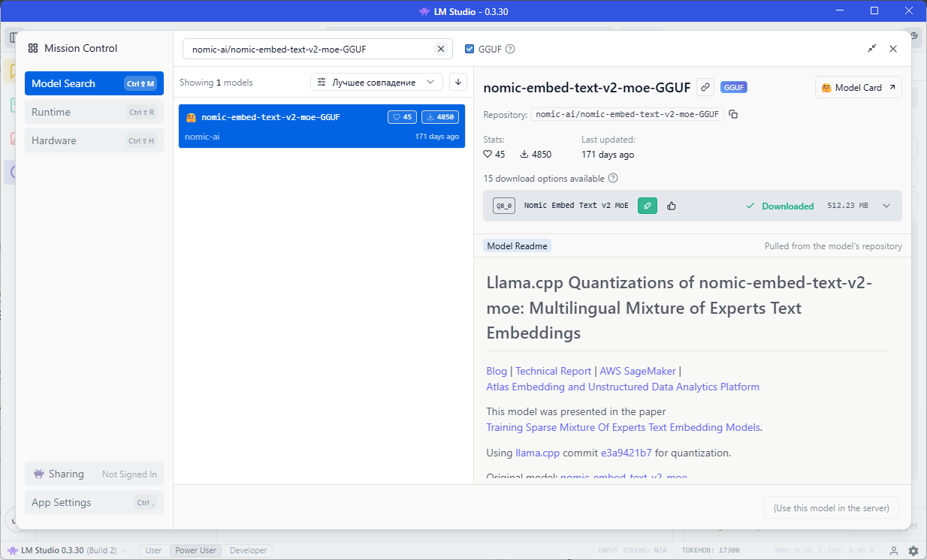Screen dimensions: 927x560
Task: Click the repository path nomic-ai/nomic-embed-text-v2-moe-GGUF box
Action: point(627,114)
